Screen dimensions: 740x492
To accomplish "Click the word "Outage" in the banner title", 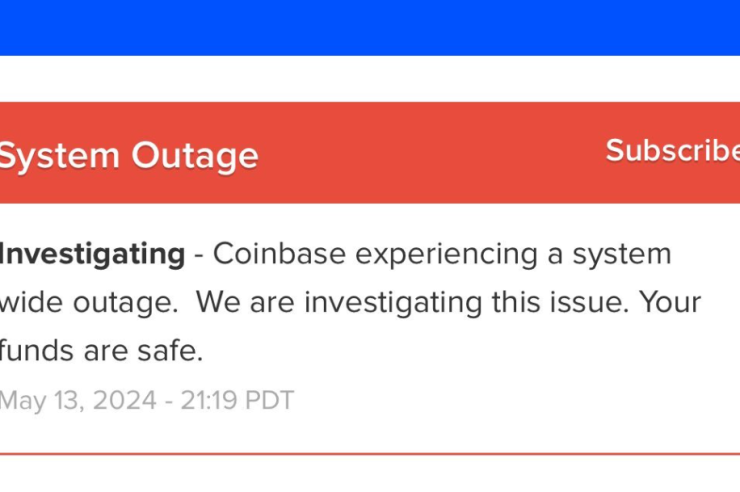I will [194, 155].
